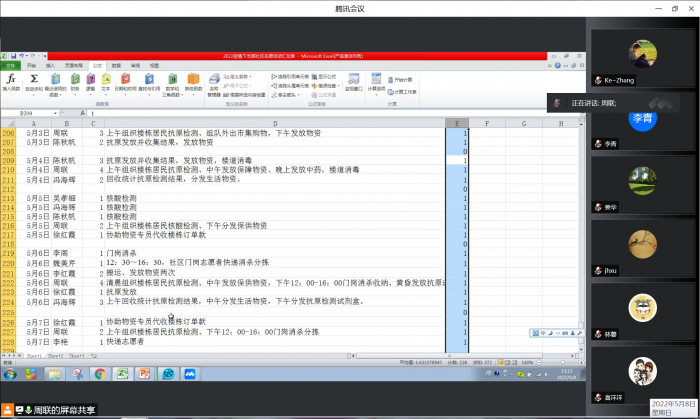
Task: Click the Insert Function fx ribbon icon
Action: click(11, 83)
